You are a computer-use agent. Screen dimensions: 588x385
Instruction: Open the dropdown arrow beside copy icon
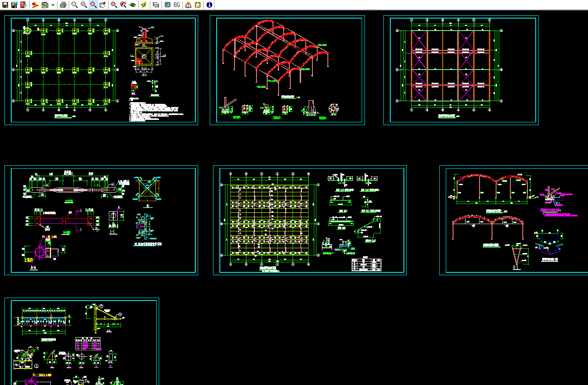53,5
